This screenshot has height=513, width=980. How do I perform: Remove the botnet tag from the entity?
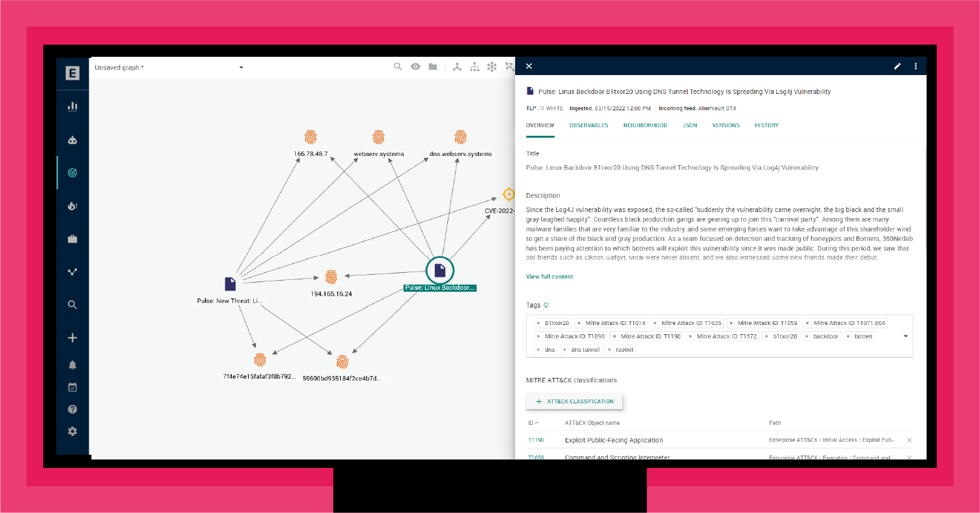pos(848,335)
